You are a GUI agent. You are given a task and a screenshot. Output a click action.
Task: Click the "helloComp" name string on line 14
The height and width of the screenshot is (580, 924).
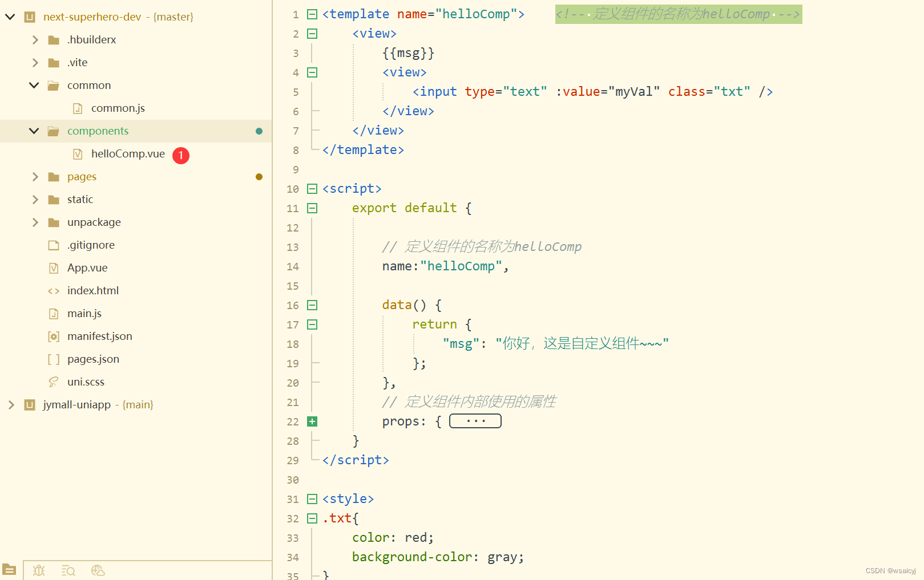(x=461, y=266)
